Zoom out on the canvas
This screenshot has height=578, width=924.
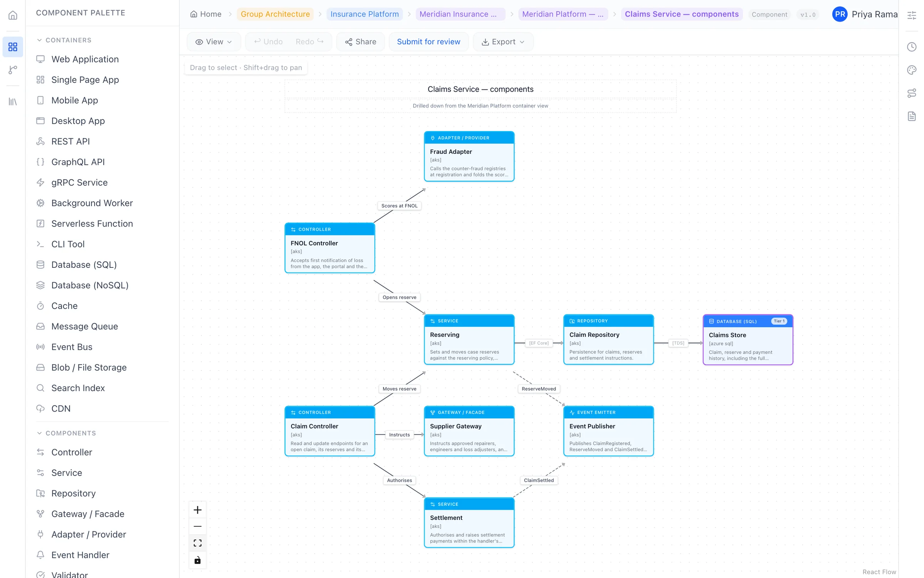198,526
